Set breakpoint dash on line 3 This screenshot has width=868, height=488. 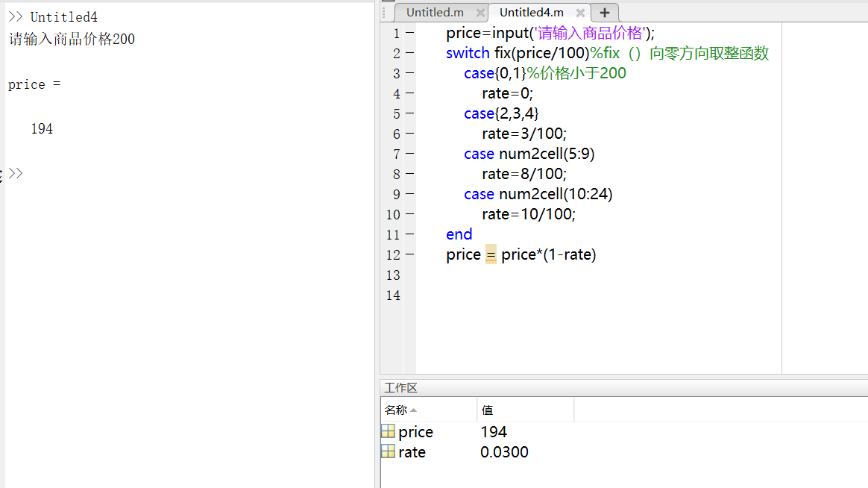pyautogui.click(x=409, y=72)
